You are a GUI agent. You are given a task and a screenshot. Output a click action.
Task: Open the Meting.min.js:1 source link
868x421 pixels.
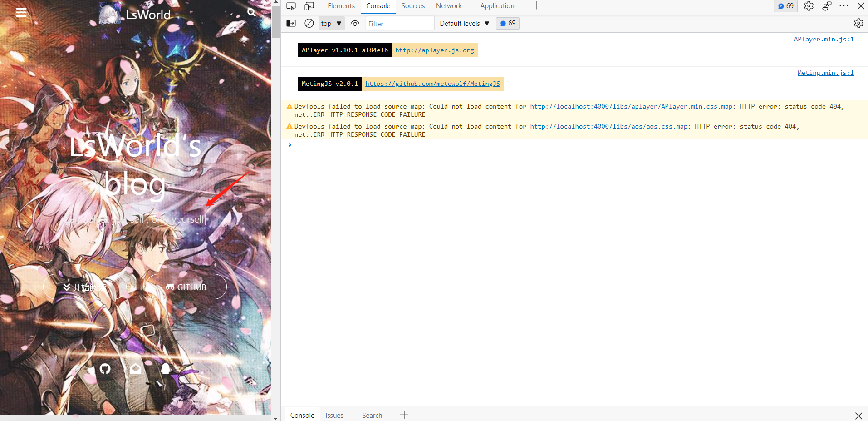click(825, 73)
